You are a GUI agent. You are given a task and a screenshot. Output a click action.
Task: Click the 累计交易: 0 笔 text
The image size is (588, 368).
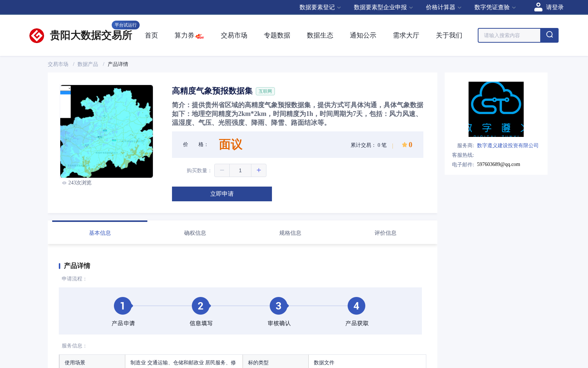(369, 145)
